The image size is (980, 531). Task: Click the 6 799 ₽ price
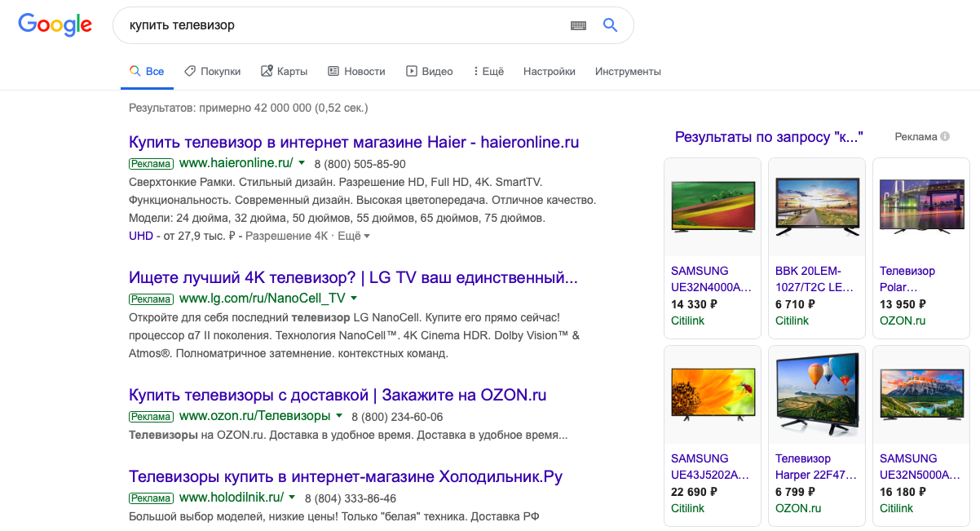(x=795, y=492)
